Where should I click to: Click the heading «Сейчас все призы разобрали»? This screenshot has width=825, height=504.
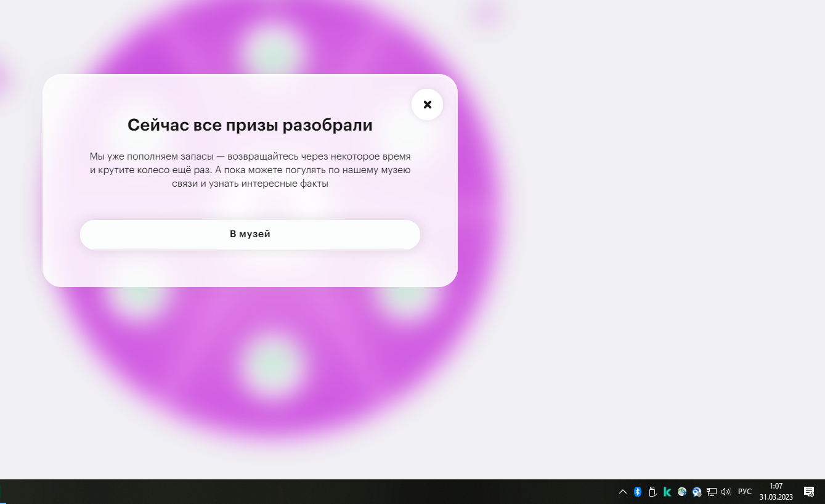pyautogui.click(x=250, y=125)
